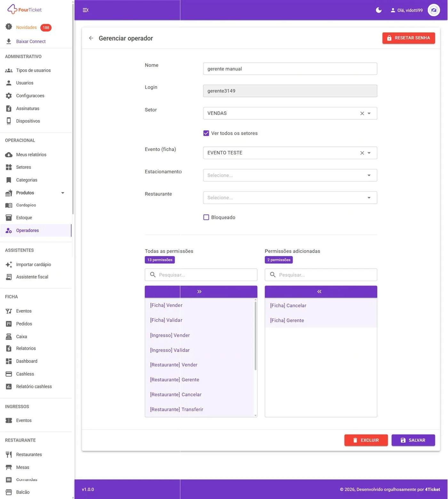Select [Ficha] Gerente in added permissions
The width and height of the screenshot is (448, 499).
[x=321, y=320]
